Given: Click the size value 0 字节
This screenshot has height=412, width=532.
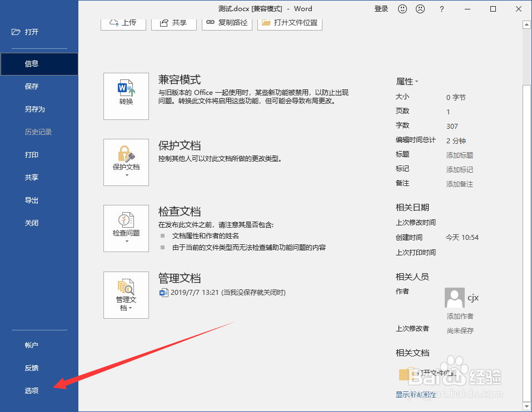Looking at the screenshot, I should pyautogui.click(x=456, y=98).
